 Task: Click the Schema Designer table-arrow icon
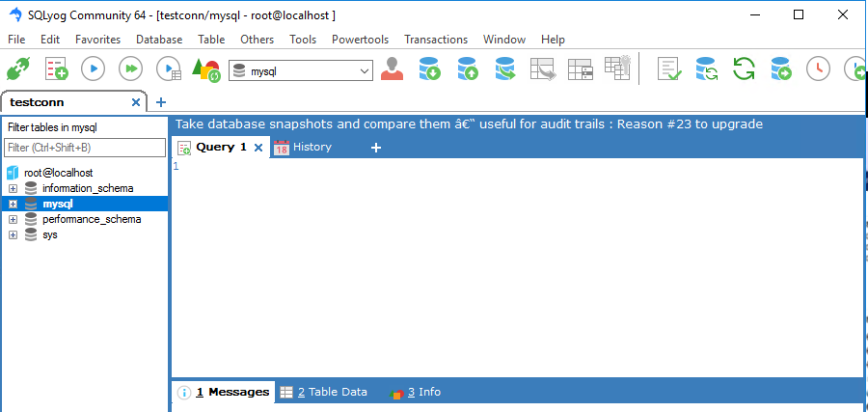(x=542, y=69)
